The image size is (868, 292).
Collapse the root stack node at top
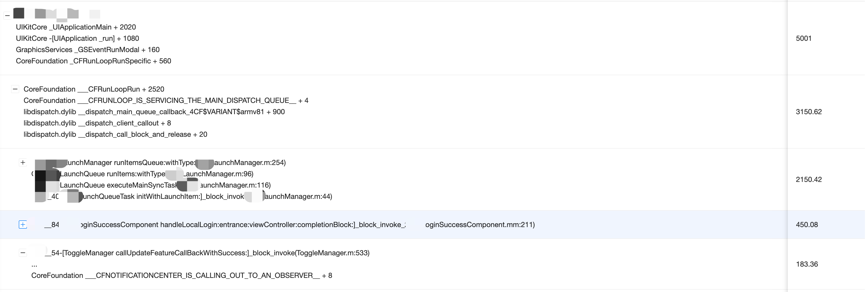click(7, 15)
